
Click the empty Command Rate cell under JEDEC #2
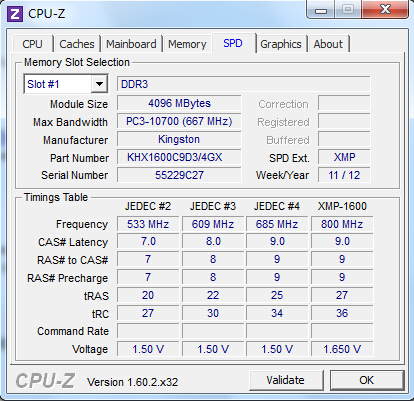[148, 331]
